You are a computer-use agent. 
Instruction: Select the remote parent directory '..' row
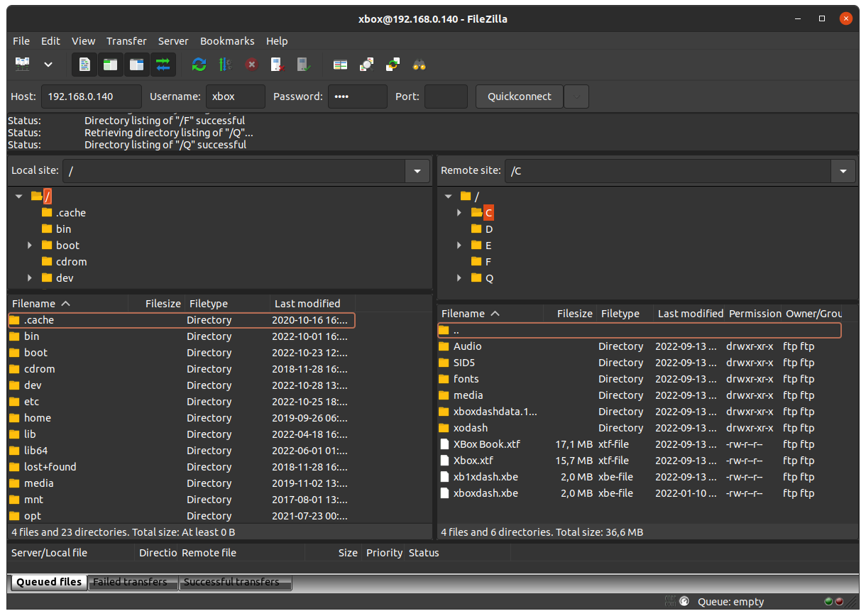coord(639,331)
